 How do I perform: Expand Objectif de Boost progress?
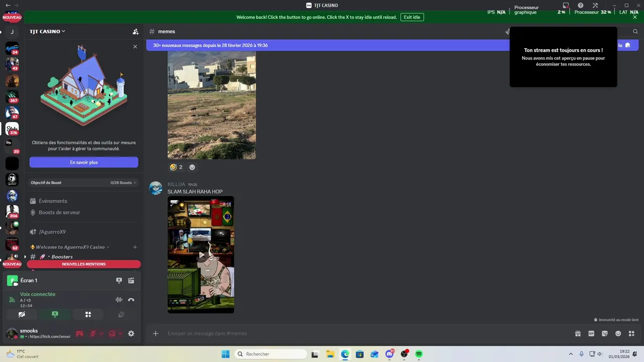pos(84,183)
